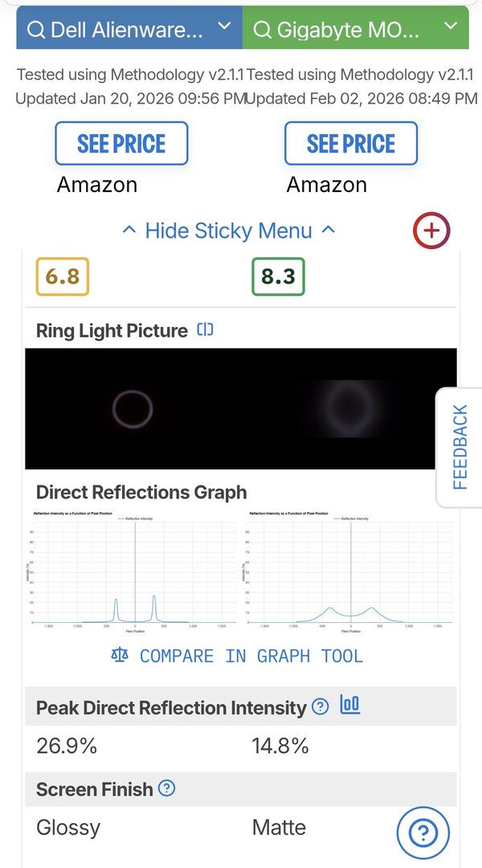Expand the Gigabyte MO product dropdown arrow
Screen dimensions: 482x868
point(449,27)
